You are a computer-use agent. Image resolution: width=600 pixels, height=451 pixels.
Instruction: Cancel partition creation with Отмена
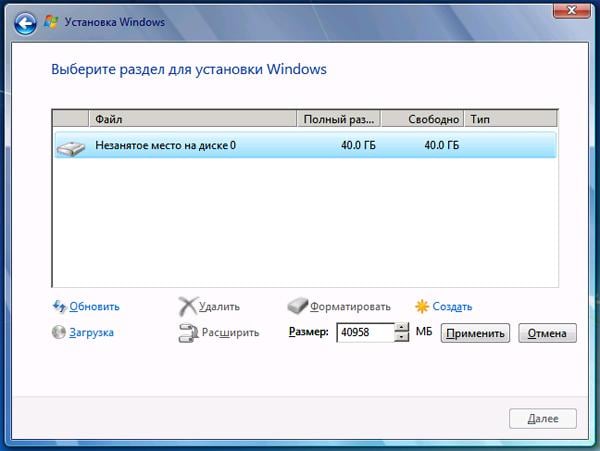pos(547,333)
